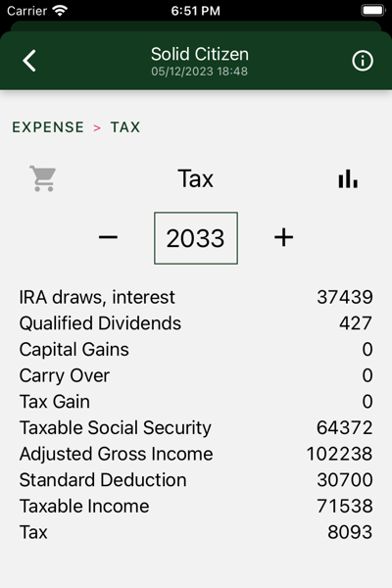Viewport: 392px width, 588px height.
Task: Select Capital Gains row
Action: tap(196, 350)
